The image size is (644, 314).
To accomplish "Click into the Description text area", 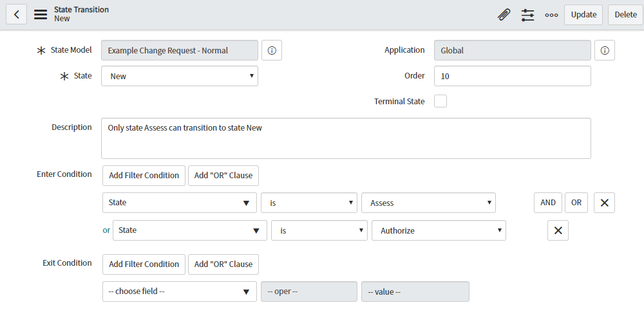I will coord(346,138).
